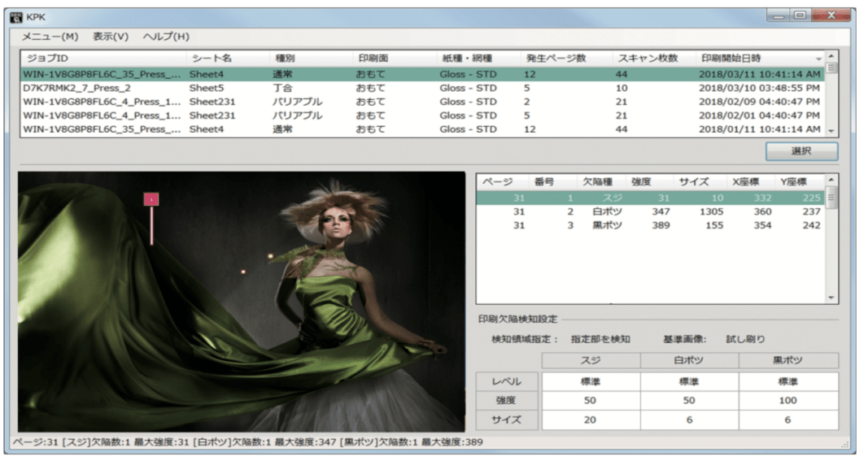
Task: Click defect list scrollbar down arrow
Action: coord(831,298)
